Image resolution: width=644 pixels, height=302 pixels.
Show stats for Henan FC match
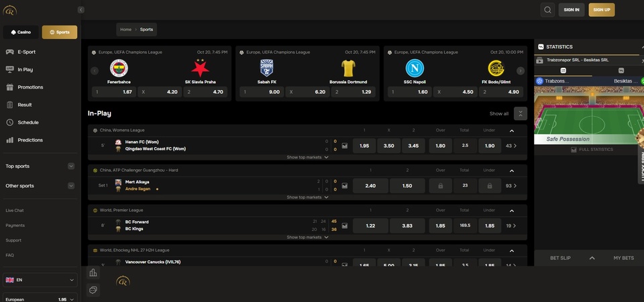(x=345, y=146)
